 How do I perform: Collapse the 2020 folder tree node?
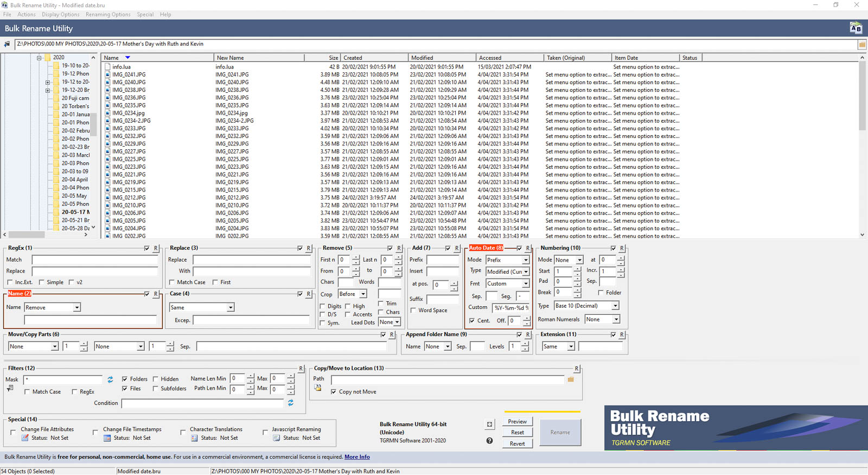[x=39, y=58]
